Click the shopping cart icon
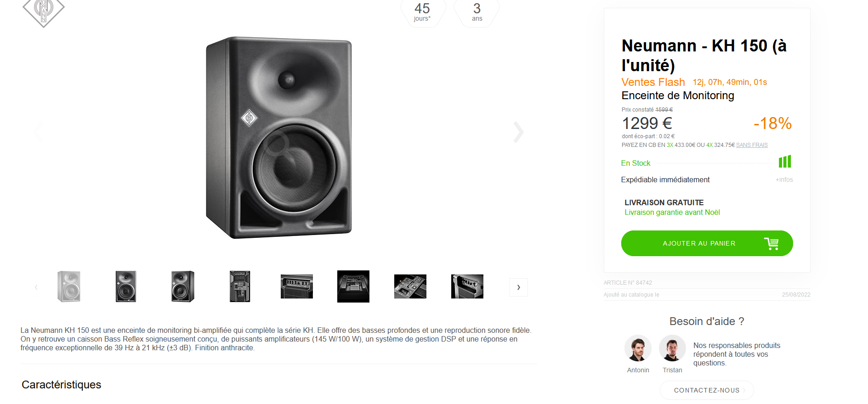 coord(771,243)
